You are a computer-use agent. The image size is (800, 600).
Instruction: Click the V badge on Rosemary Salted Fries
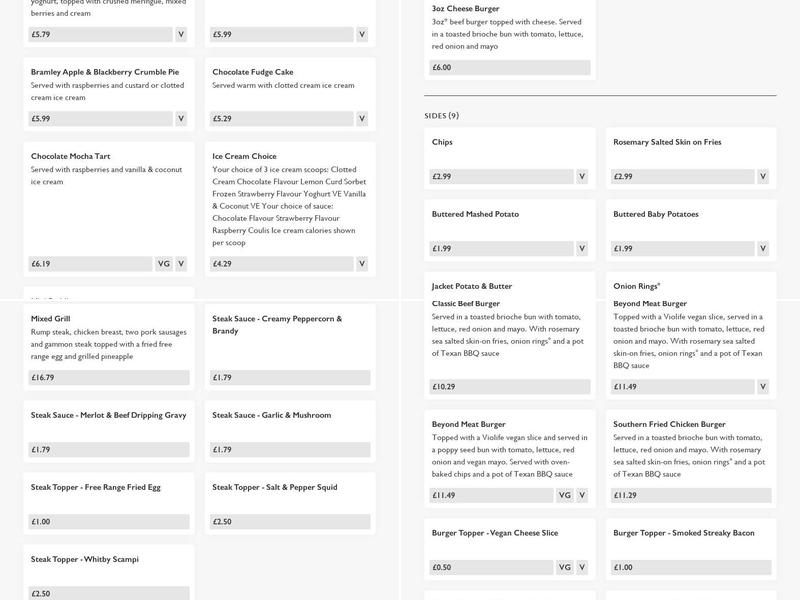click(763, 176)
